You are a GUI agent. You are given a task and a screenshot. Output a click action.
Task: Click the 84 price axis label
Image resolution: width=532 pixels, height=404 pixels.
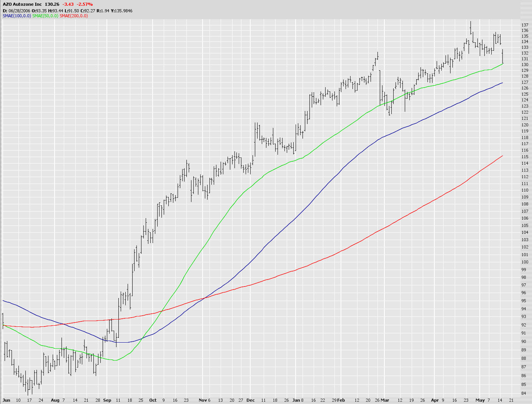pyautogui.click(x=524, y=393)
